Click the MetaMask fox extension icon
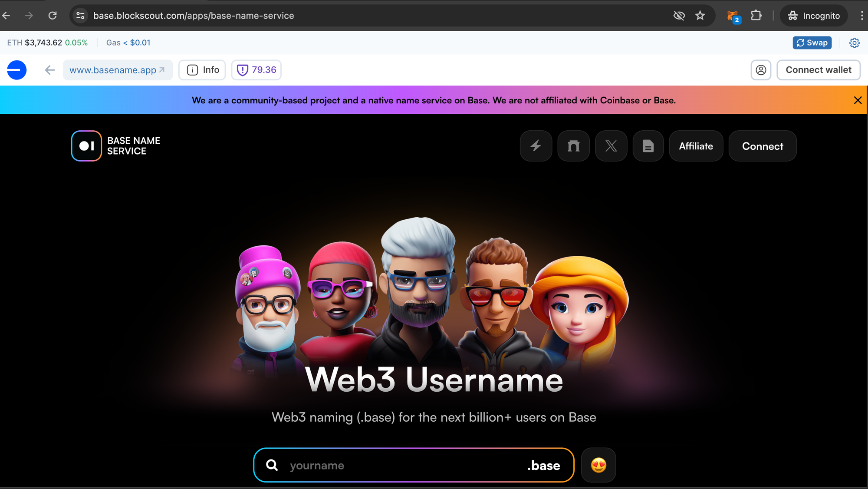The image size is (868, 489). (733, 16)
